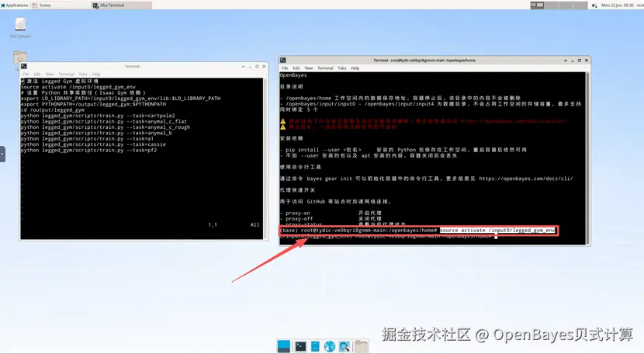Open Tabs menu in the right terminal window
644x354 pixels.
342,68
